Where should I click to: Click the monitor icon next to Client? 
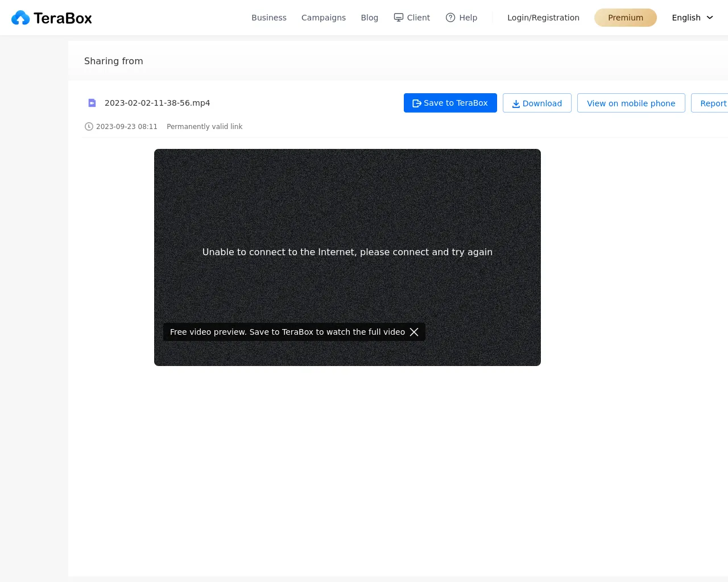coord(399,18)
